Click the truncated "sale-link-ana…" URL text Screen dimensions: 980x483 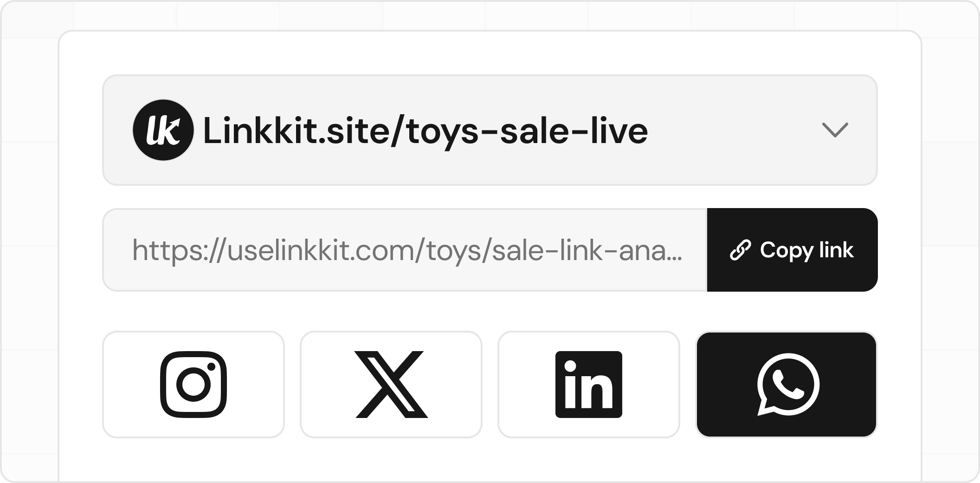click(587, 250)
